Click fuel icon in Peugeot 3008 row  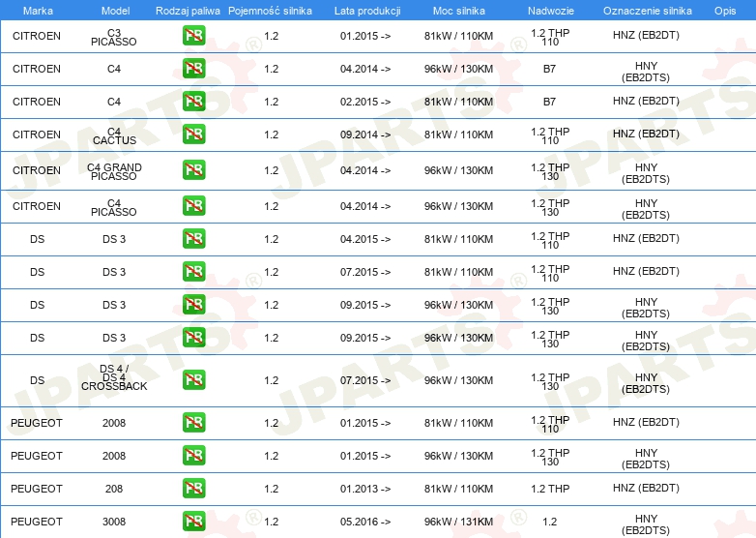193,522
